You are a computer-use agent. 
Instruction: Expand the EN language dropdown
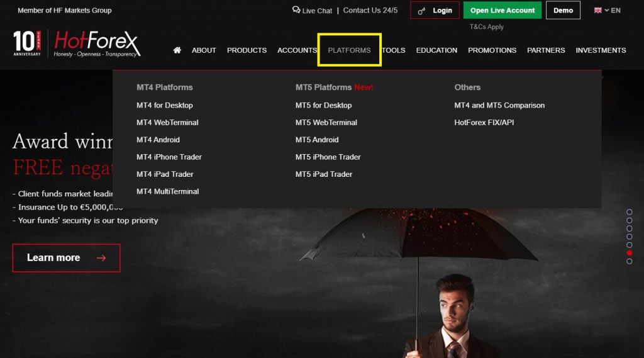click(x=613, y=10)
